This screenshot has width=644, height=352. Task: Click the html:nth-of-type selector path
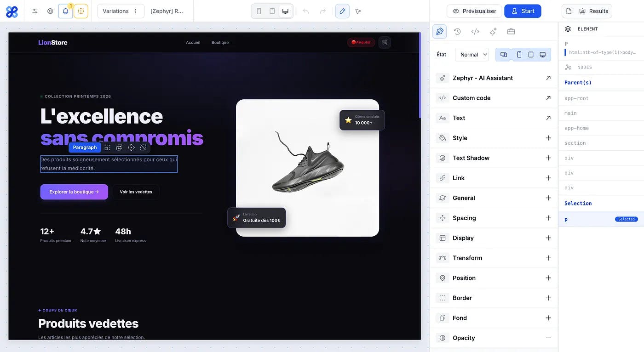tap(603, 52)
